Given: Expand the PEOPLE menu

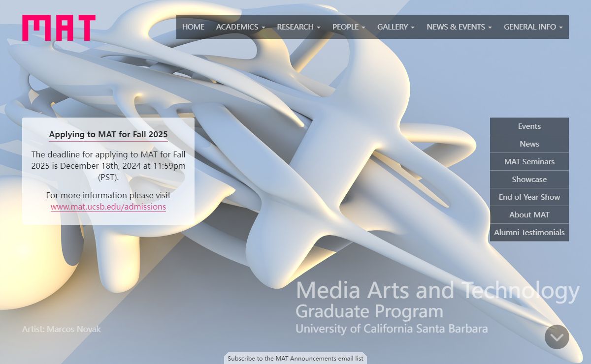Looking at the screenshot, I should tap(349, 27).
